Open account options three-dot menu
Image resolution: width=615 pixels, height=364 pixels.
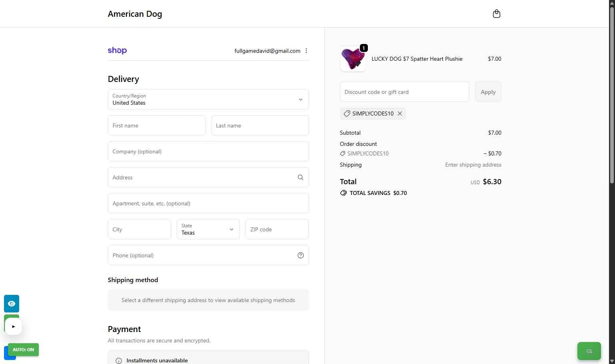pyautogui.click(x=306, y=51)
